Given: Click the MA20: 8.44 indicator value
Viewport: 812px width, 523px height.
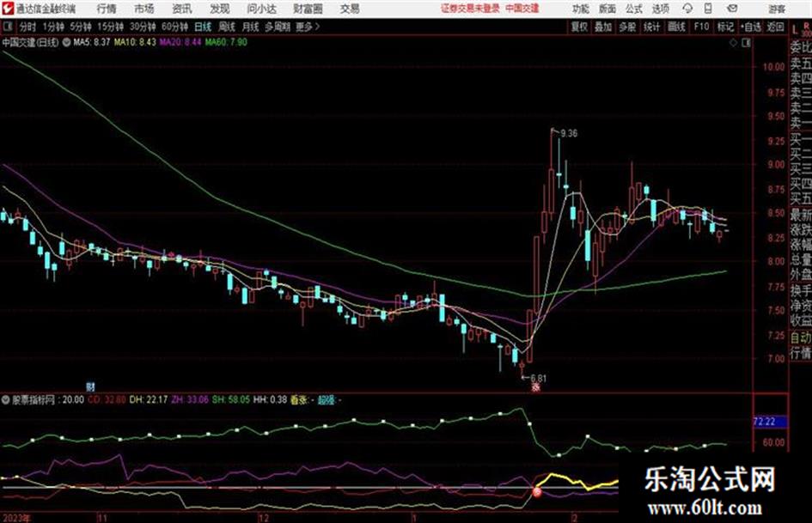Looking at the screenshot, I should click(x=180, y=42).
